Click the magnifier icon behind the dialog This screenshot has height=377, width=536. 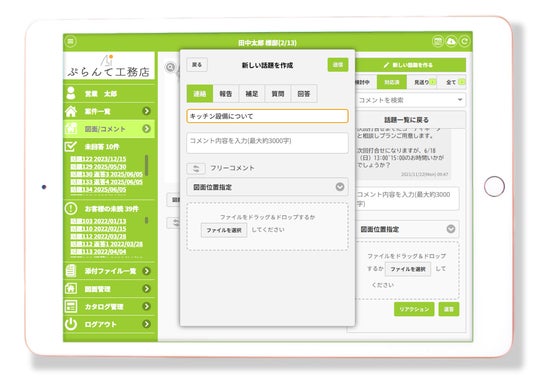click(170, 67)
